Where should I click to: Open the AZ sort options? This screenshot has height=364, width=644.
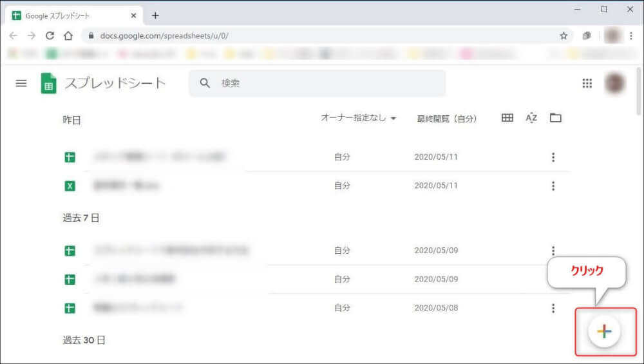click(x=531, y=118)
